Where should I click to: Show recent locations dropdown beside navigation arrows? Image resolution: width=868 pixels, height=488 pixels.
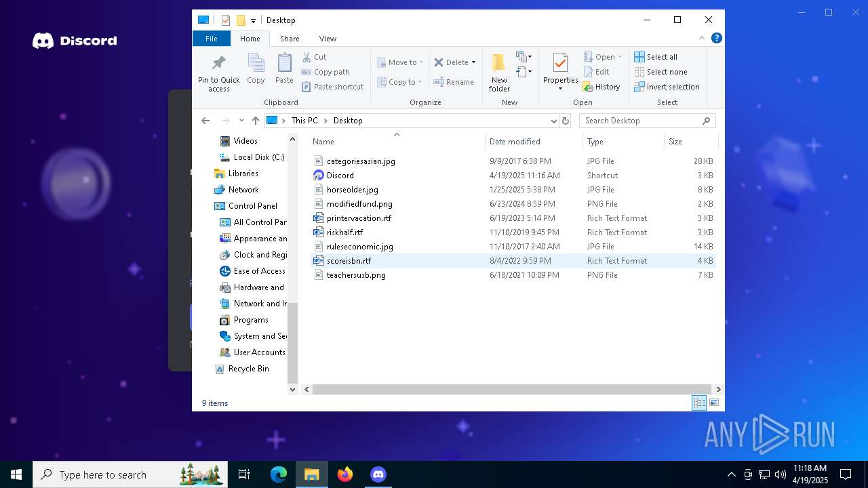tap(241, 121)
